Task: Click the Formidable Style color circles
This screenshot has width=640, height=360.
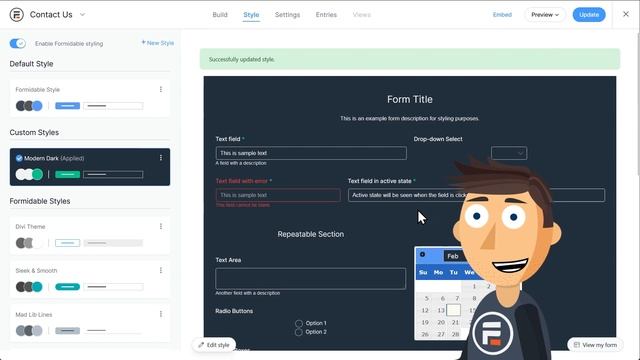Action: click(29, 106)
